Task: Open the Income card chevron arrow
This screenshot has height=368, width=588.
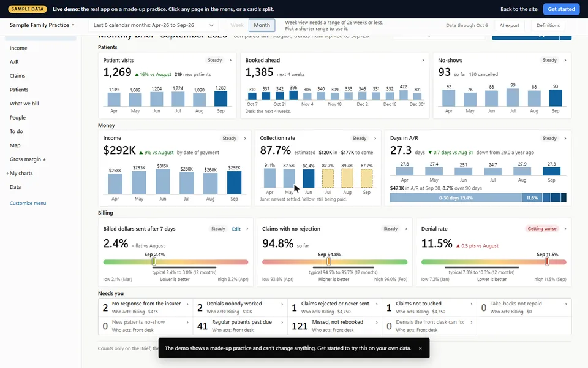Action: [245, 138]
